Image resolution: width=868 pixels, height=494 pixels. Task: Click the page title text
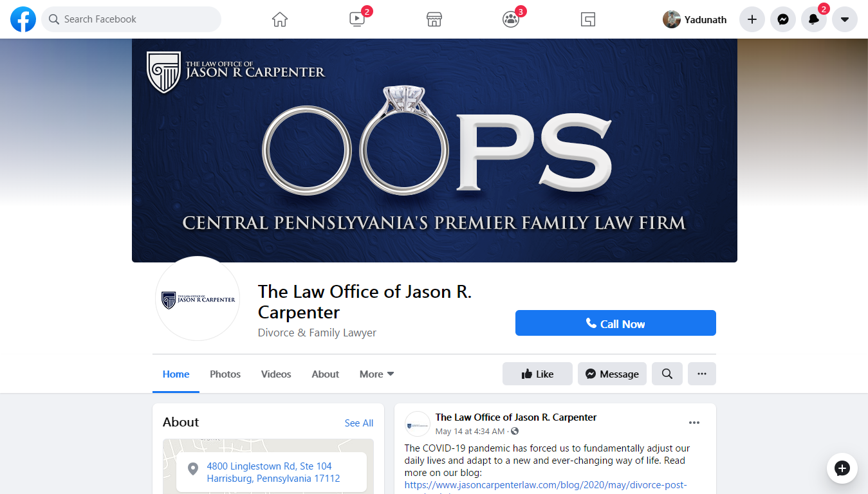click(x=365, y=302)
